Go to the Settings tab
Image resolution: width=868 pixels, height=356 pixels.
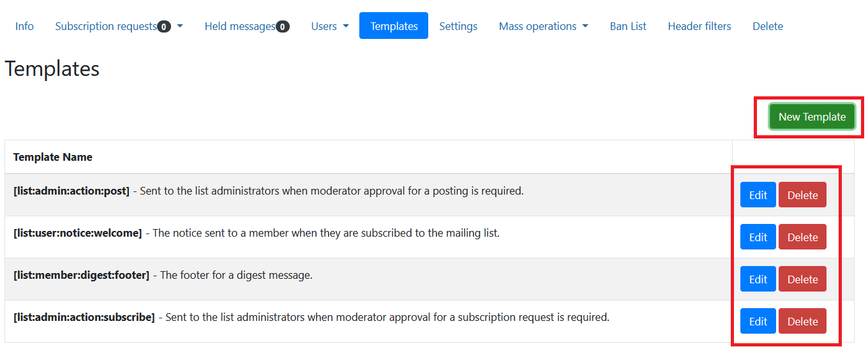458,26
